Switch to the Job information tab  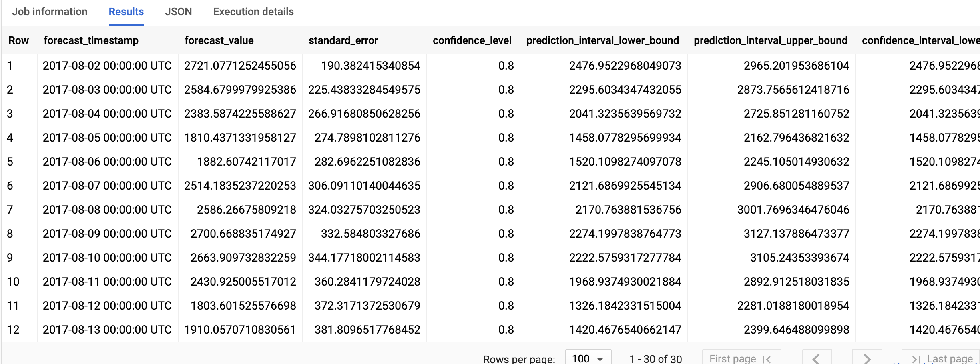point(49,12)
